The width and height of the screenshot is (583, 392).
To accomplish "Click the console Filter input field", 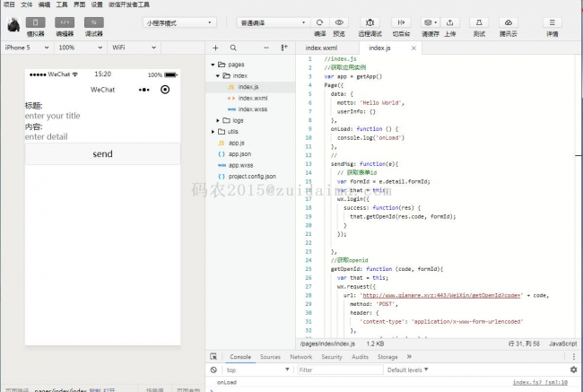I will pos(336,370).
